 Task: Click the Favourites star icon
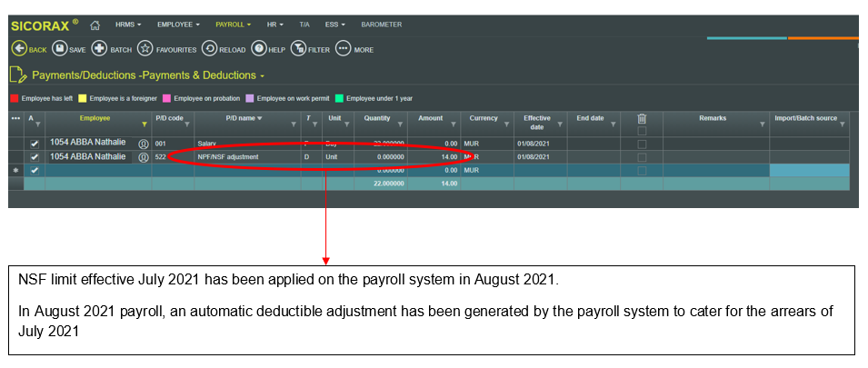(x=145, y=49)
